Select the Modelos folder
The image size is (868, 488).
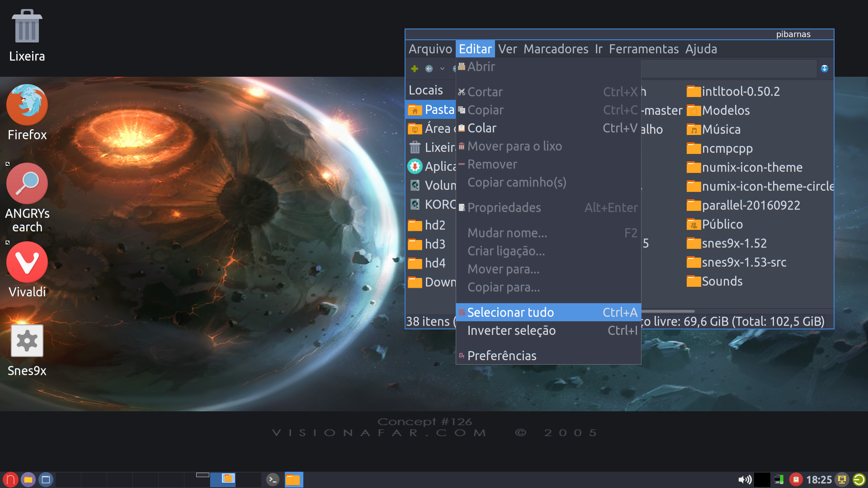click(x=718, y=110)
